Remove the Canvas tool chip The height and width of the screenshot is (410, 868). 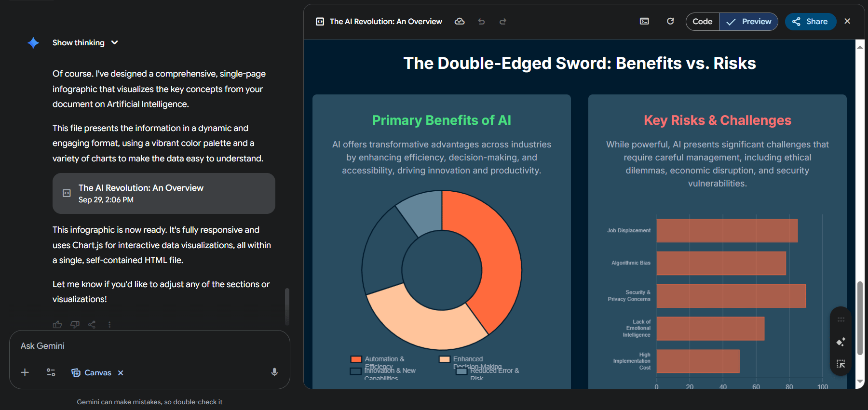(x=121, y=373)
